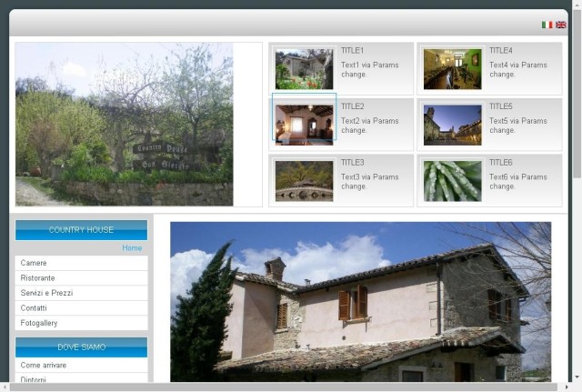Viewport: 582px width, 392px height.
Task: Open the Come arrivare menu item
Action: point(81,366)
